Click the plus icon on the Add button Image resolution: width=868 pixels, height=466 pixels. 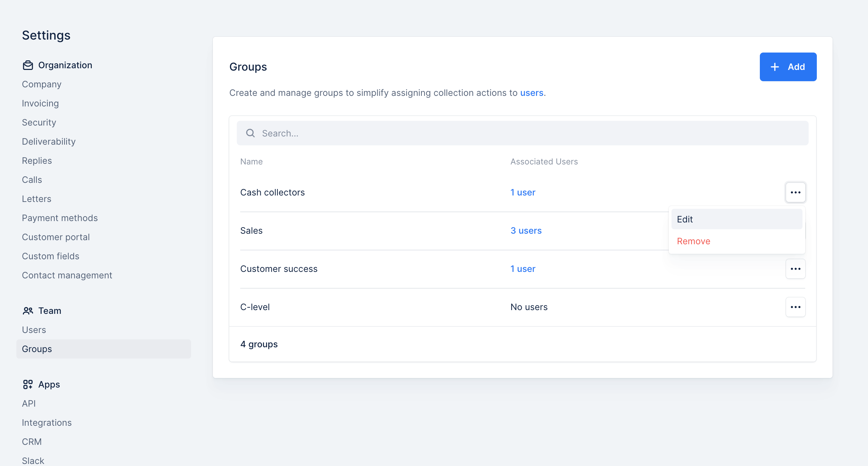775,67
